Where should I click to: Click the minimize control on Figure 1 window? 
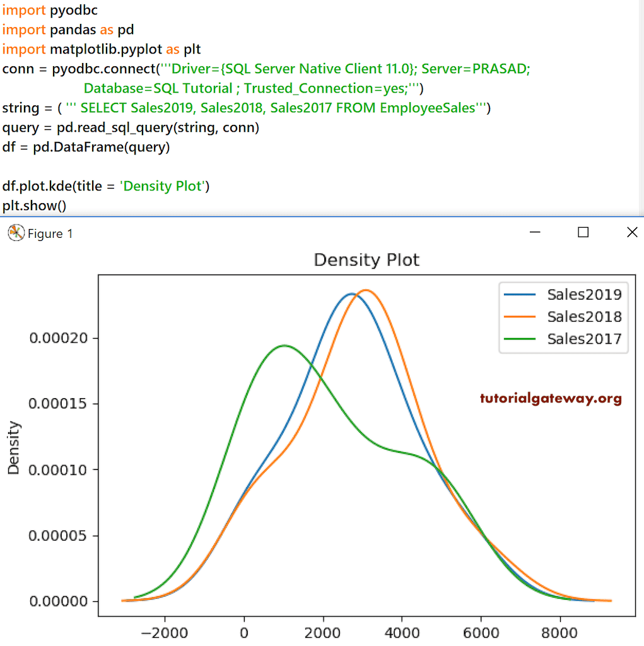(x=535, y=232)
